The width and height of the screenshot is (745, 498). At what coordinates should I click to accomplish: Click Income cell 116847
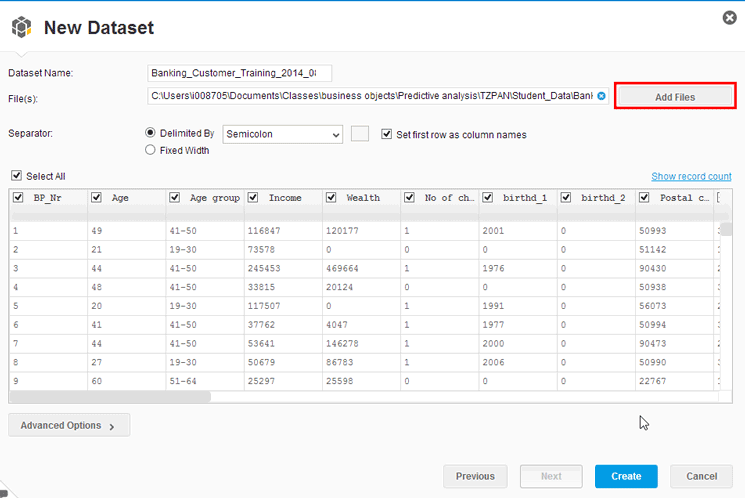[x=264, y=230]
